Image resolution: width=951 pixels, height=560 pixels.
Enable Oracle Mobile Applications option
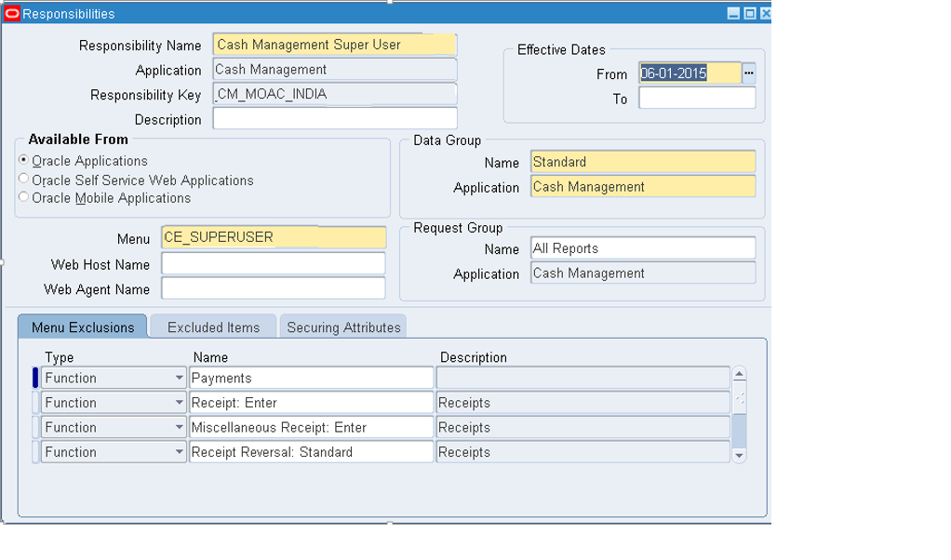click(x=23, y=197)
